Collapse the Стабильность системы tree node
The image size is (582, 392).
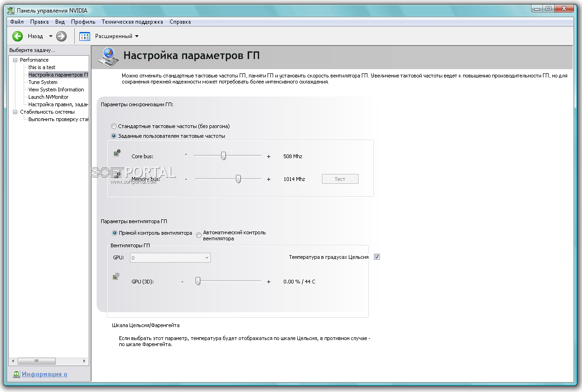point(15,112)
